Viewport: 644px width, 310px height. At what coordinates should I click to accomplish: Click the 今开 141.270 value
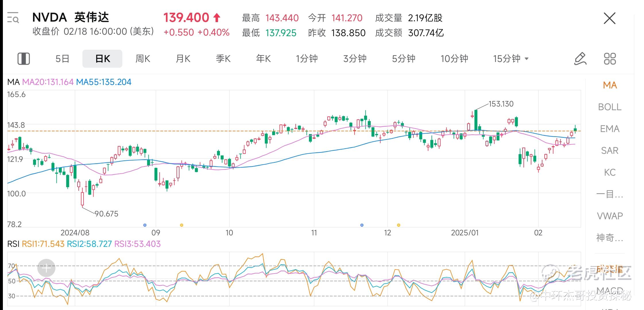coord(347,18)
